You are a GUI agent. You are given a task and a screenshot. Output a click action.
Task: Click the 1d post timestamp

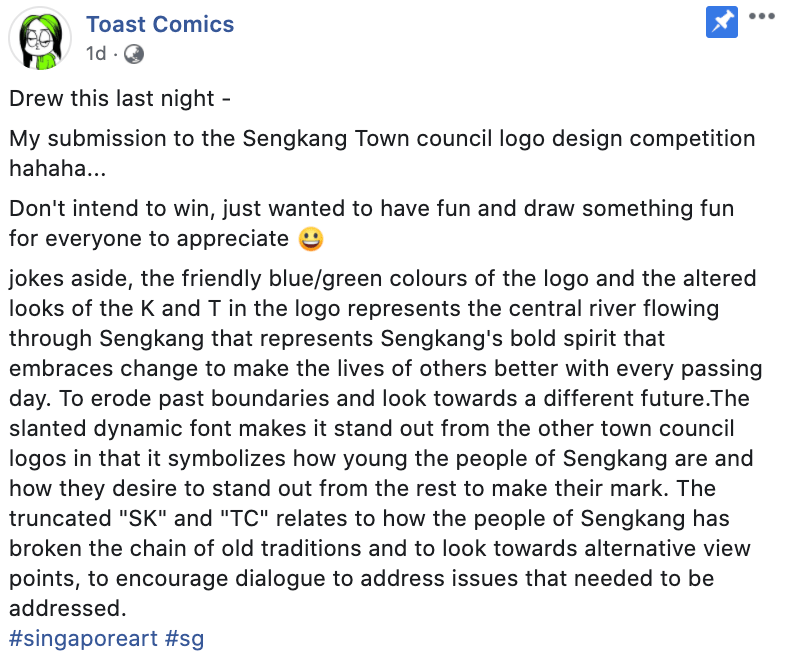96,53
